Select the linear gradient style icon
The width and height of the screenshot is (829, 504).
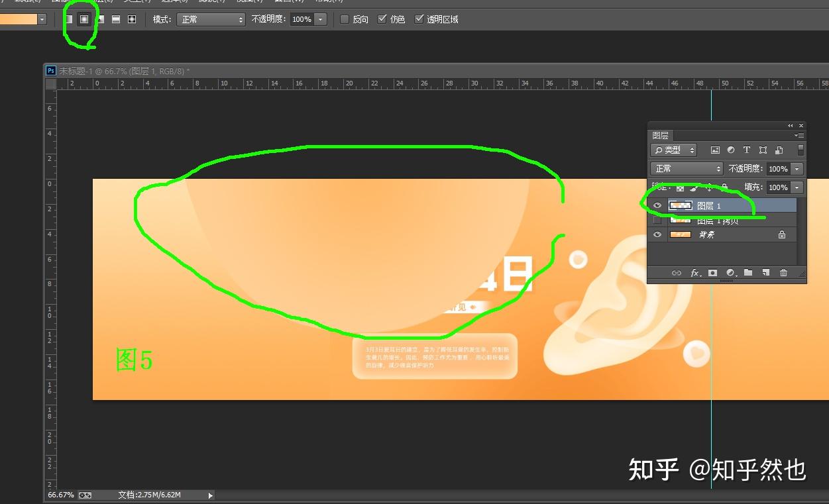click(x=69, y=19)
